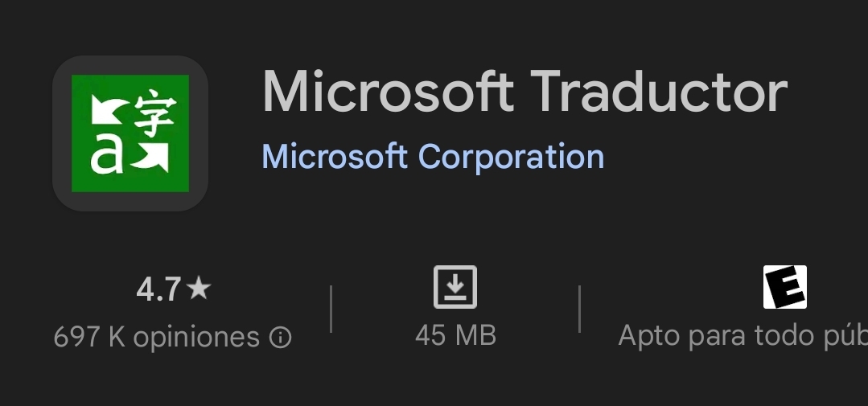Tap the 4.7 rating value
Screen dimensions: 868x406
pos(158,289)
